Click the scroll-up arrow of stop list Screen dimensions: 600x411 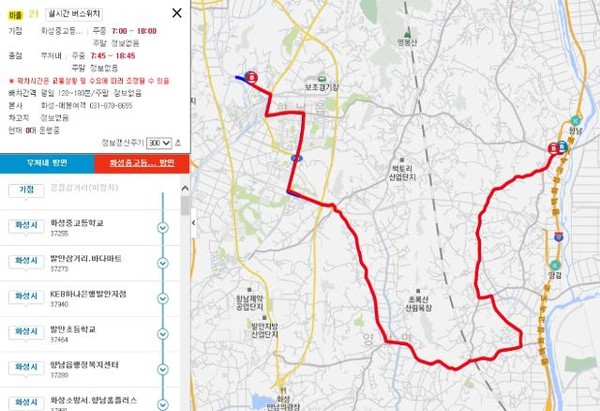(x=185, y=188)
